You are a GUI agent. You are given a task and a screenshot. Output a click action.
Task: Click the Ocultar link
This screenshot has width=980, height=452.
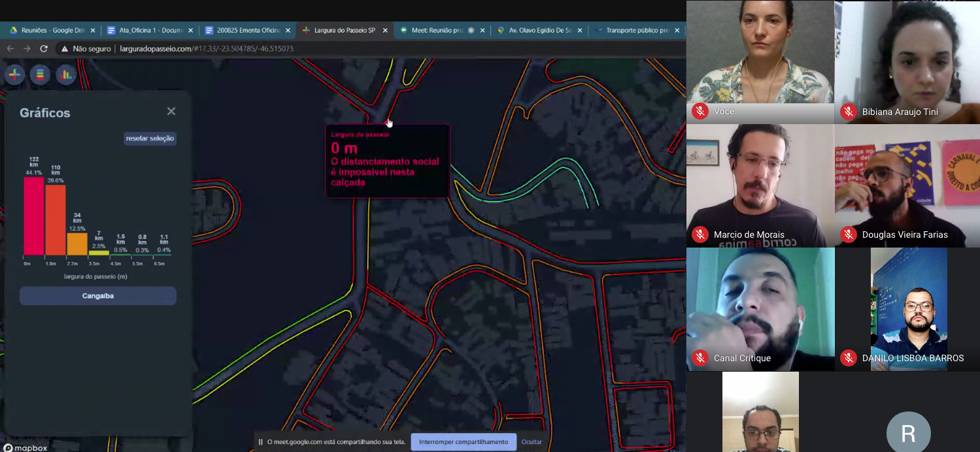tap(532, 442)
